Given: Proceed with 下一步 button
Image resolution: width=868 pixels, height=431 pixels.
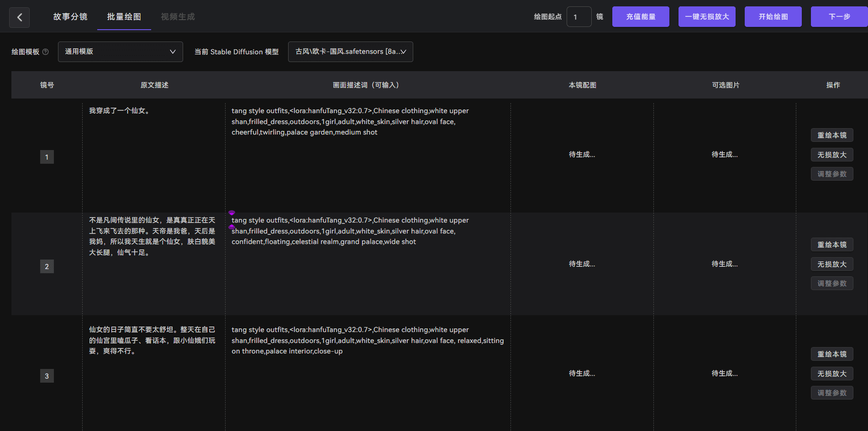Looking at the screenshot, I should (839, 17).
